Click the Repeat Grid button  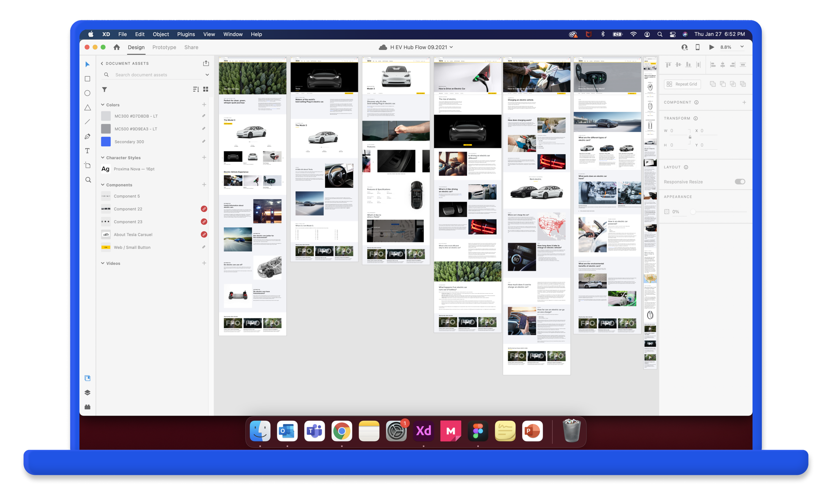[682, 84]
